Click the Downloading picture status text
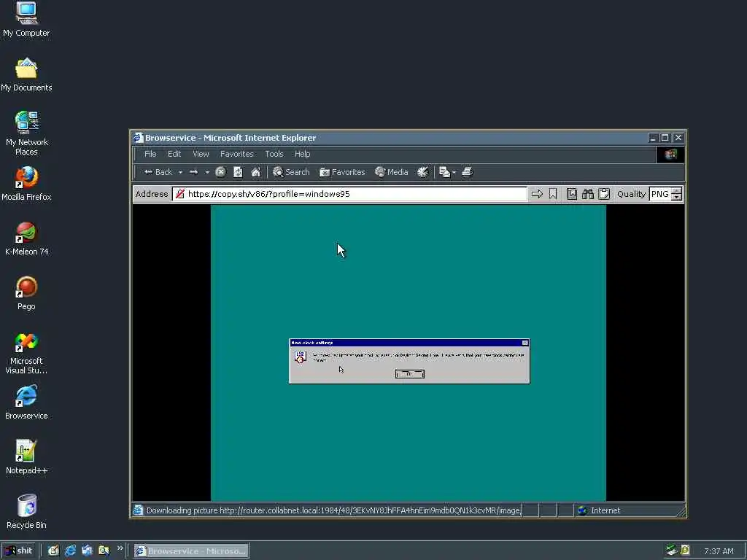Screen dimensions: 747x560 click(333, 510)
